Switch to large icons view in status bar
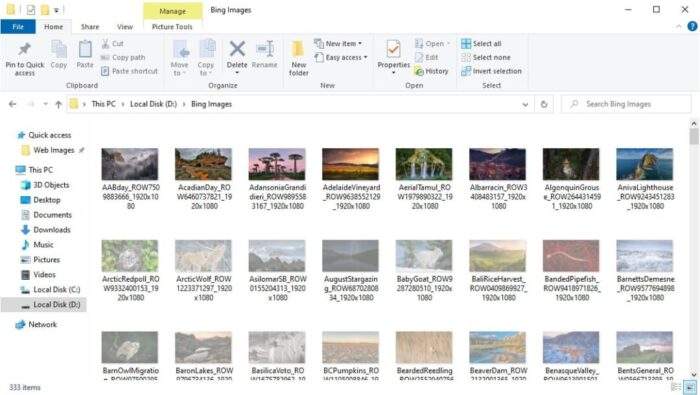 tap(690, 387)
